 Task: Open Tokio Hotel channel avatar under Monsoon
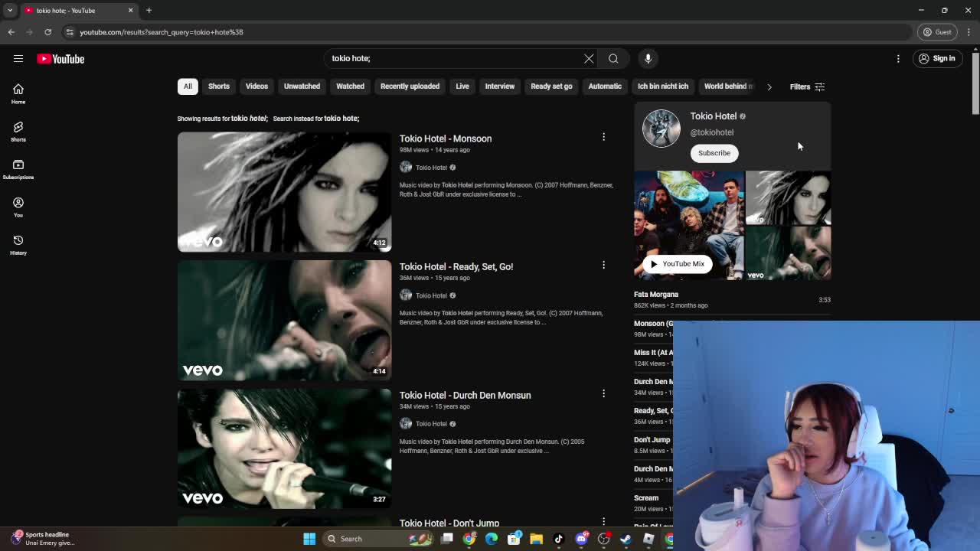406,167
